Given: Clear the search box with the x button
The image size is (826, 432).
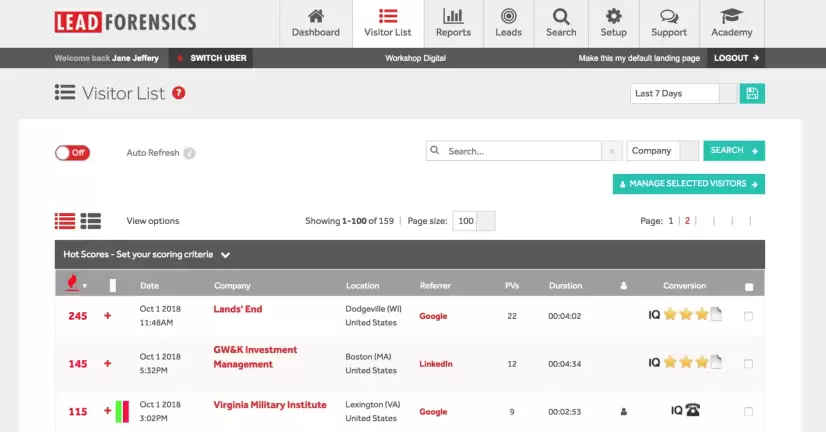Looking at the screenshot, I should pyautogui.click(x=612, y=151).
